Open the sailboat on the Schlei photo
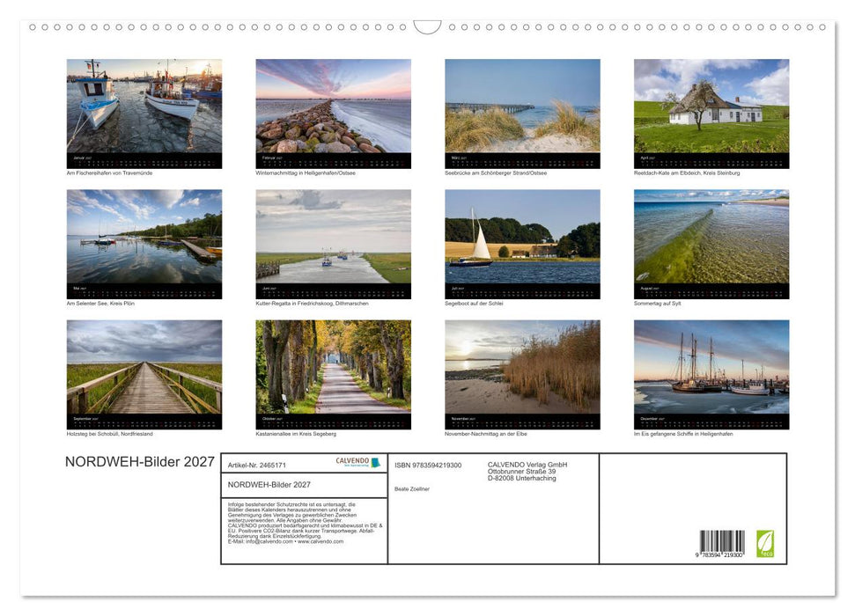The image size is (855, 616). 522,237
